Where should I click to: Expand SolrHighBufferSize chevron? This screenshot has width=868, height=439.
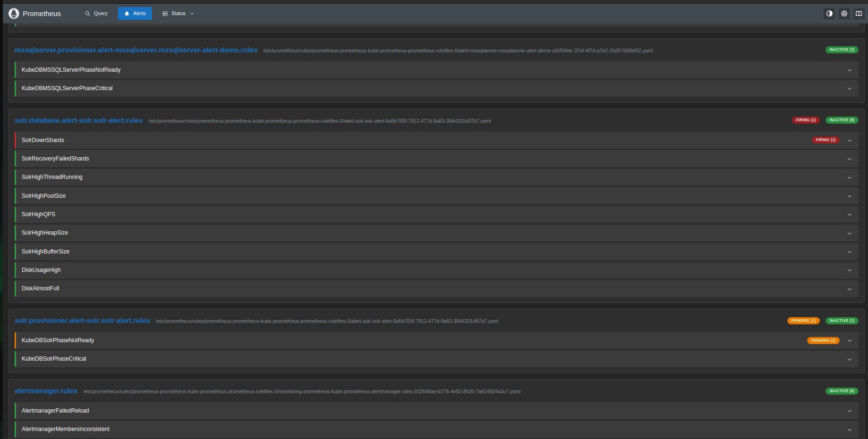coord(850,252)
